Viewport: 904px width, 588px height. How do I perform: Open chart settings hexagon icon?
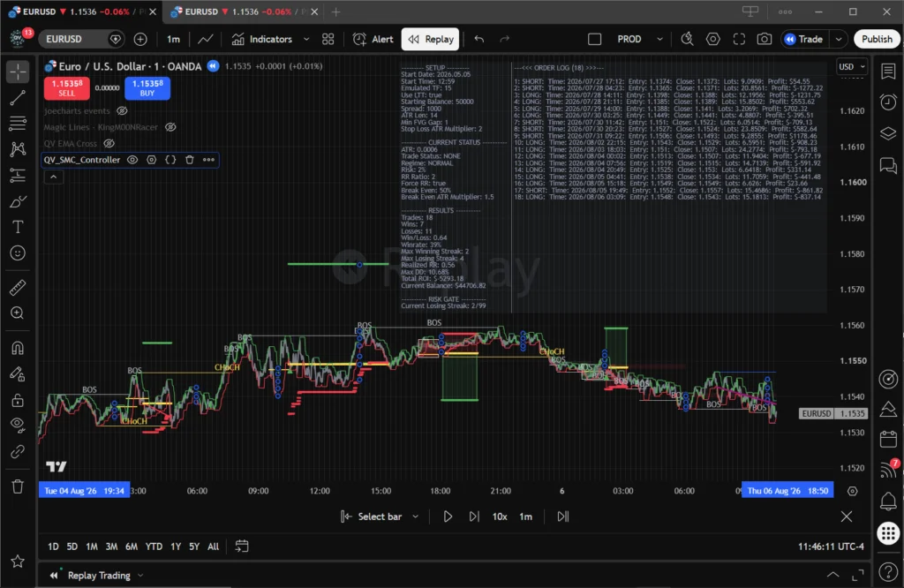(713, 39)
